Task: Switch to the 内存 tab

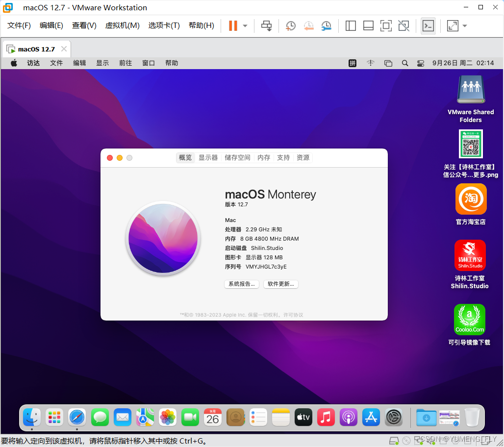Action: click(x=264, y=157)
